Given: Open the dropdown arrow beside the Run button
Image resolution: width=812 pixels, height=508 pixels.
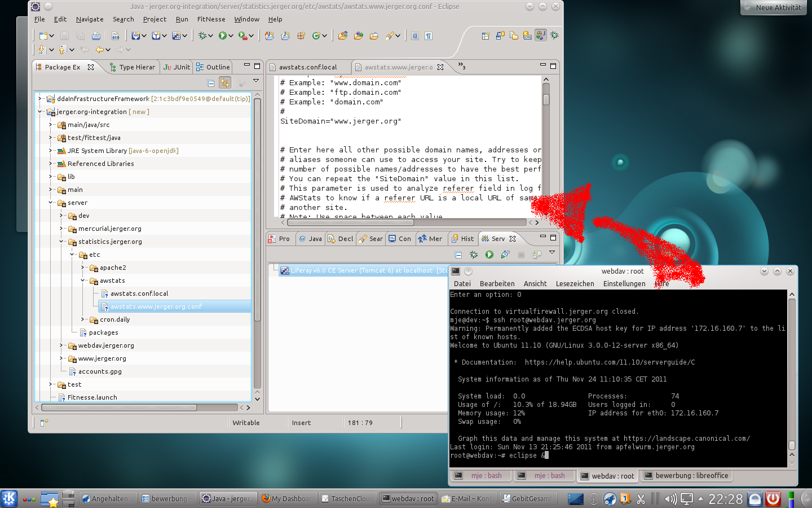Looking at the screenshot, I should coord(231,35).
